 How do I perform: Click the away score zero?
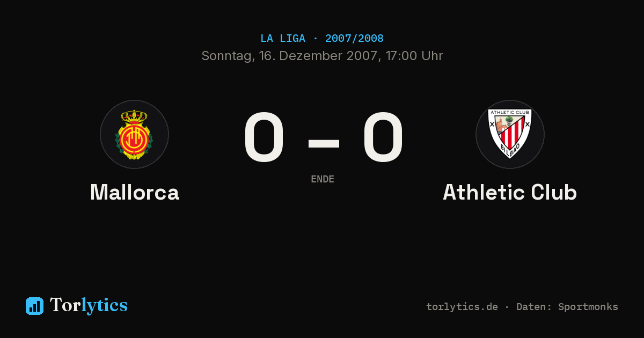click(383, 137)
